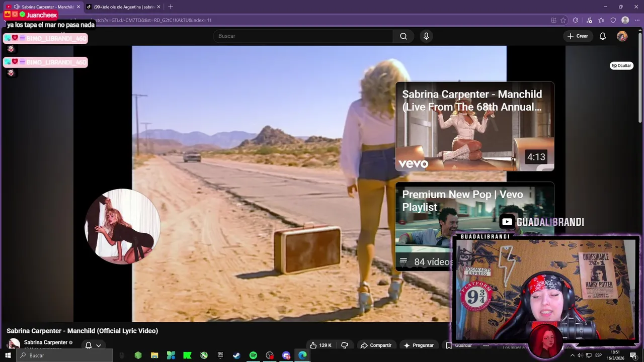
Task: Open the Windows notification center icon
Action: coord(633,355)
